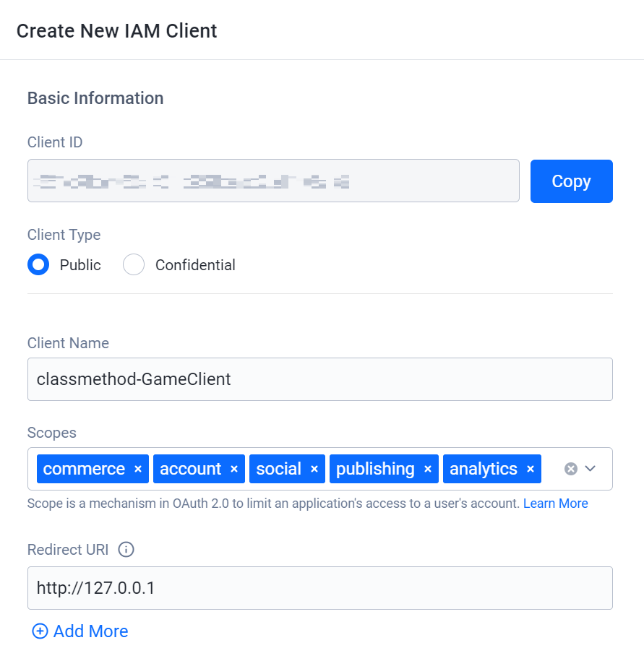Screen dimensions: 644x661
Task: Click the plus icon beside Add More
Action: 40,631
